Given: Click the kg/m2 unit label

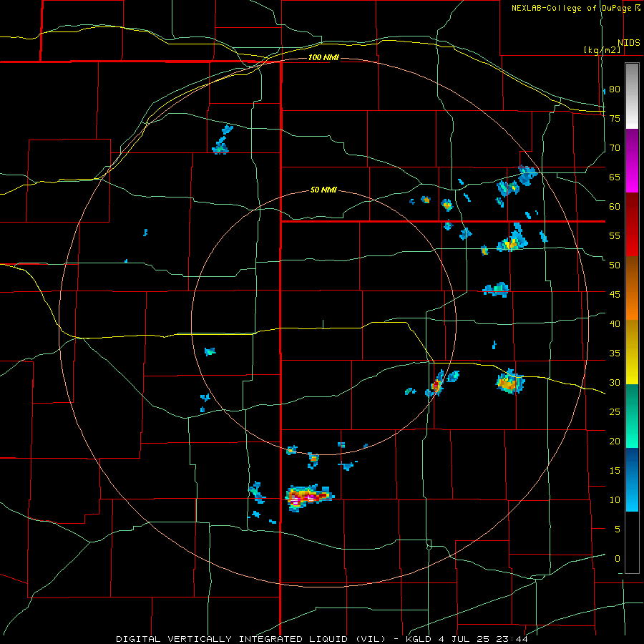Looking at the screenshot, I should click(602, 50).
